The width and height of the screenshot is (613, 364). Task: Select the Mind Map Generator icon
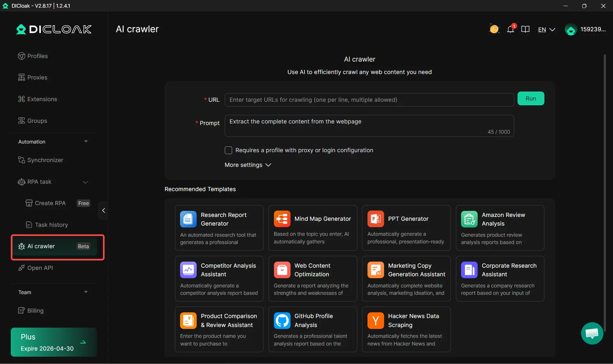coord(282,219)
